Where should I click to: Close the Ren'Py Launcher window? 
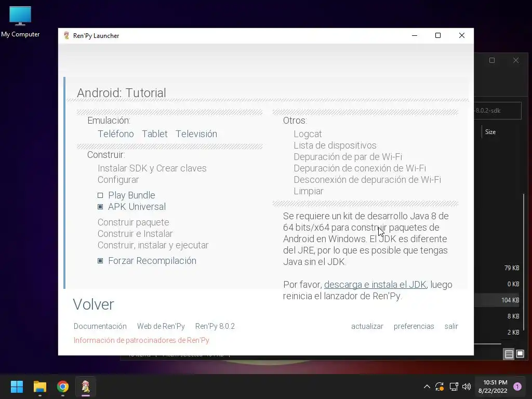point(461,36)
